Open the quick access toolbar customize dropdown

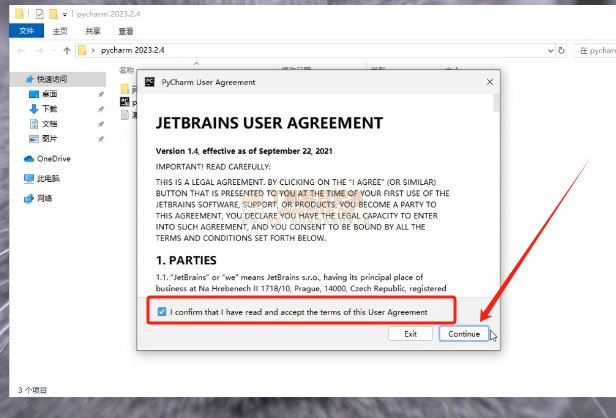[64, 15]
